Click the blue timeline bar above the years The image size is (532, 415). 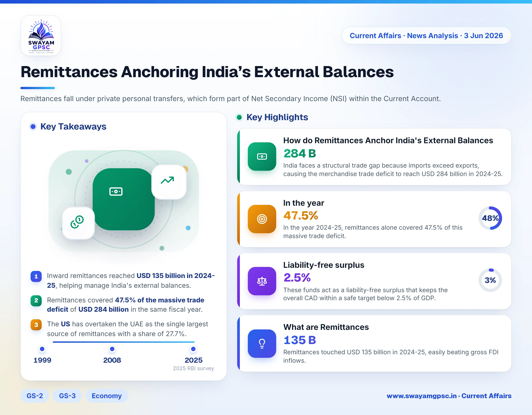click(123, 342)
